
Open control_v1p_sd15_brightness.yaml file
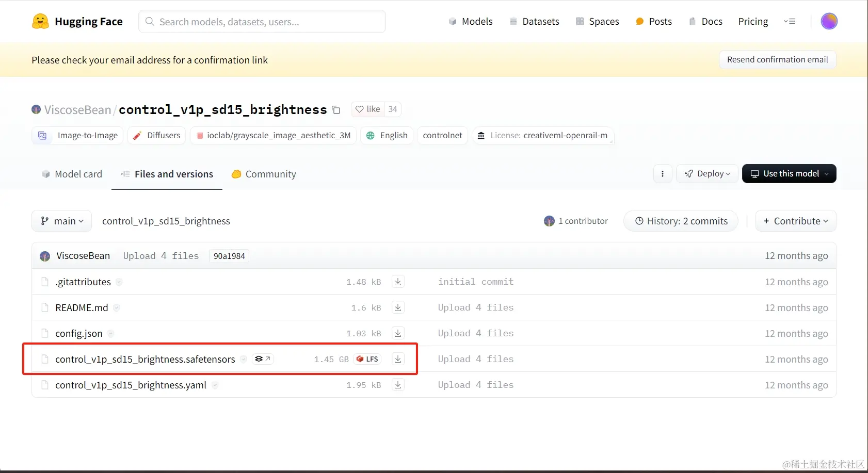pyautogui.click(x=131, y=385)
